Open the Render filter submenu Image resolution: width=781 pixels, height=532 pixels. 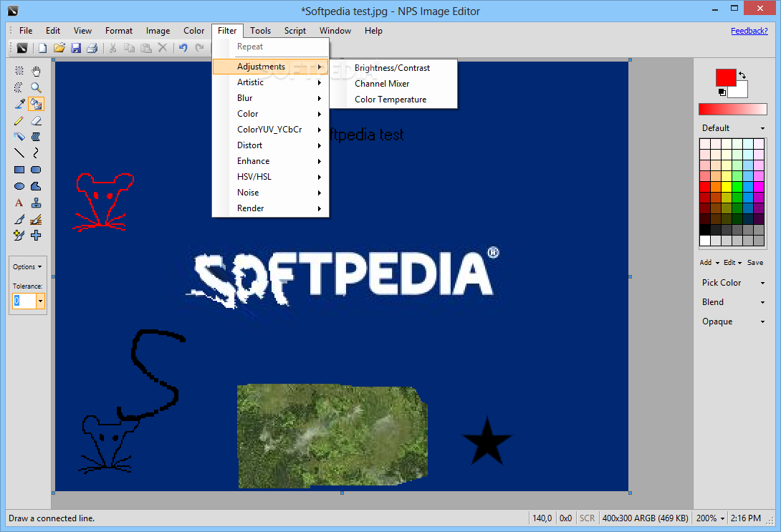tap(270, 208)
